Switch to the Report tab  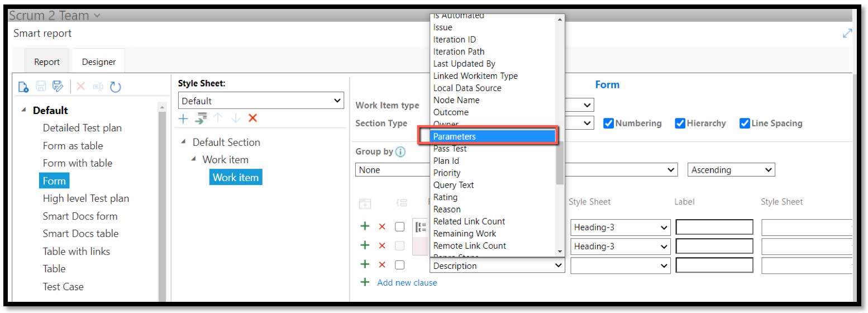pyautogui.click(x=47, y=62)
